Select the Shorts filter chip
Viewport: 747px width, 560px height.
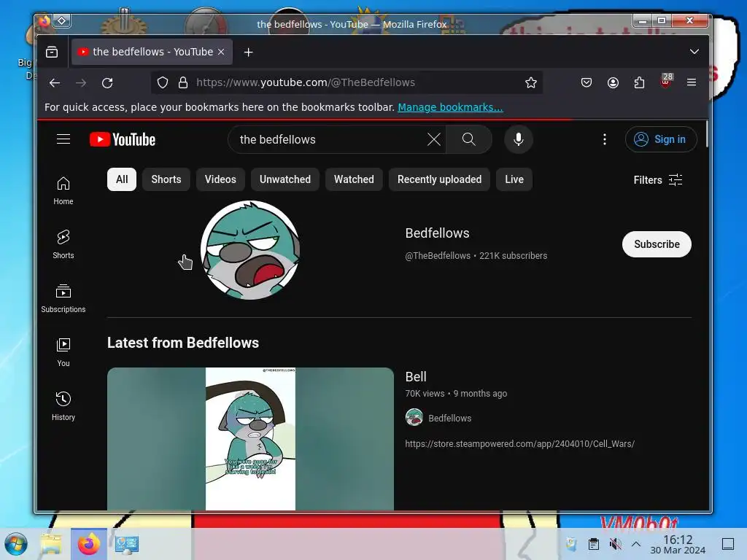point(166,179)
